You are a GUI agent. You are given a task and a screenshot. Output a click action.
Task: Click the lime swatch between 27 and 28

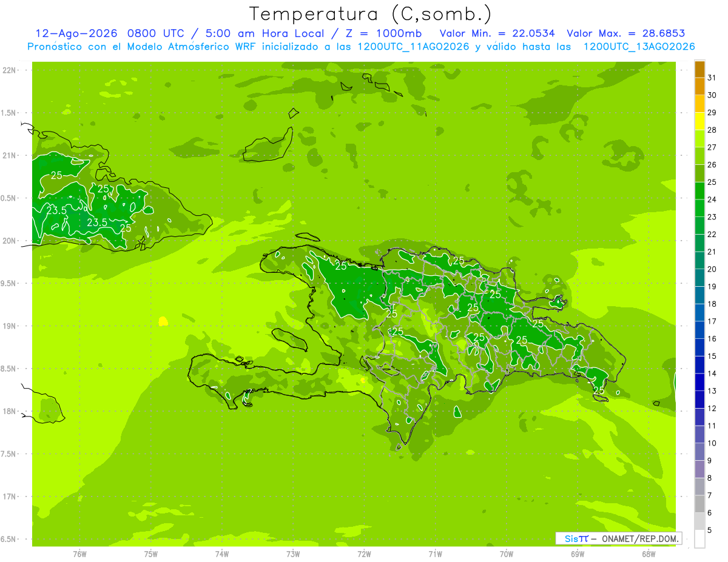point(699,138)
